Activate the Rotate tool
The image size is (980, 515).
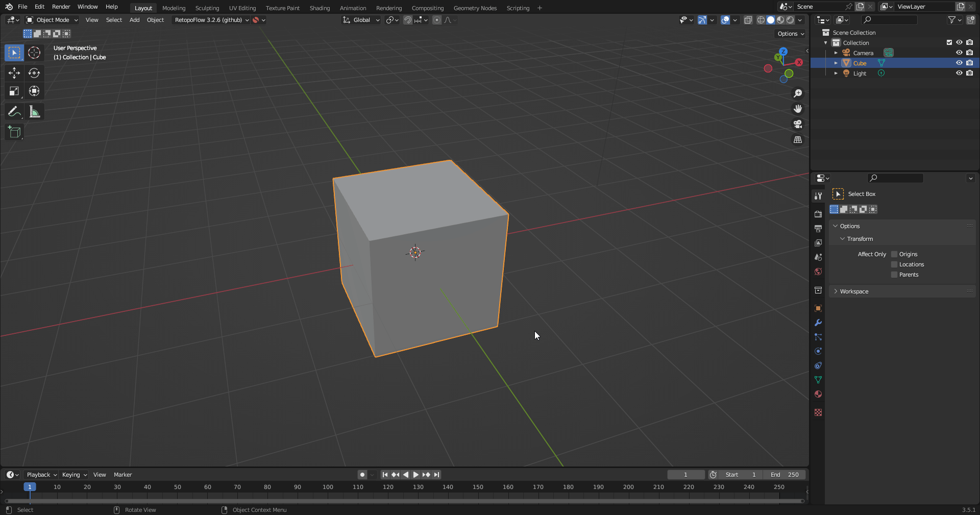tap(34, 73)
